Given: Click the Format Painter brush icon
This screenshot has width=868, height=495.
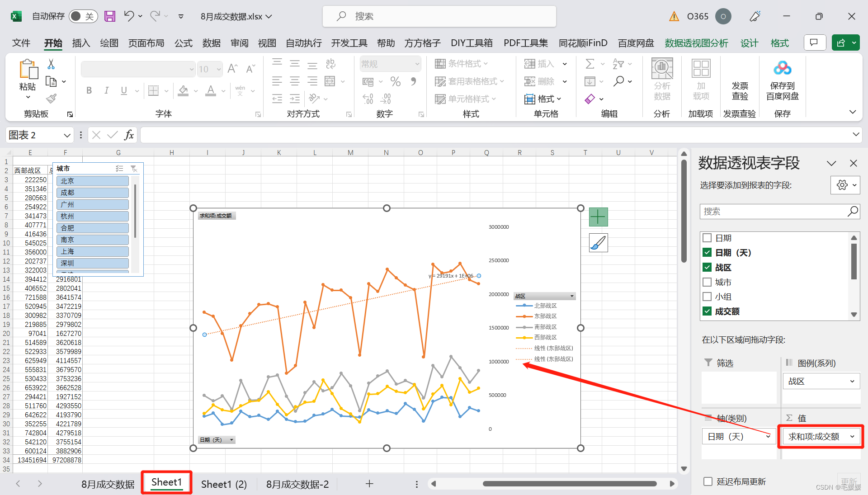Looking at the screenshot, I should click(51, 99).
